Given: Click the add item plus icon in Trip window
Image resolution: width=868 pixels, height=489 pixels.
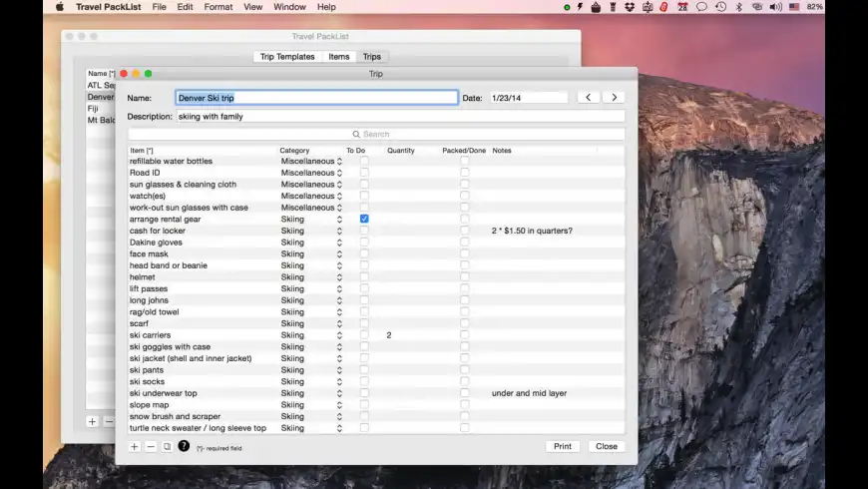Looking at the screenshot, I should [x=134, y=446].
